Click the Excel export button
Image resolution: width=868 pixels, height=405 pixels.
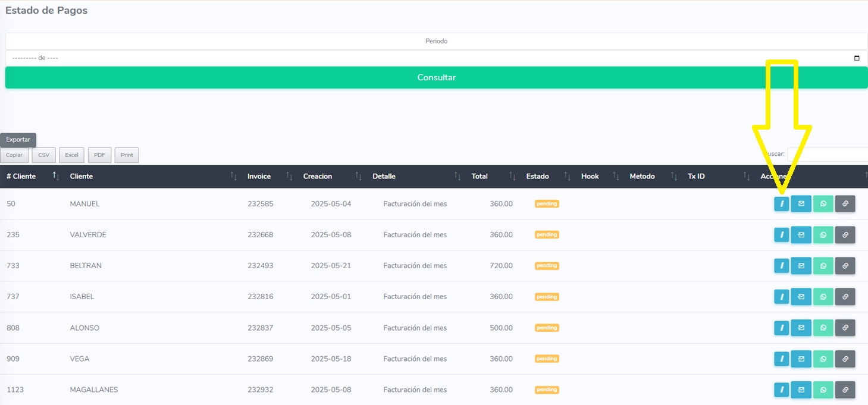pyautogui.click(x=71, y=155)
